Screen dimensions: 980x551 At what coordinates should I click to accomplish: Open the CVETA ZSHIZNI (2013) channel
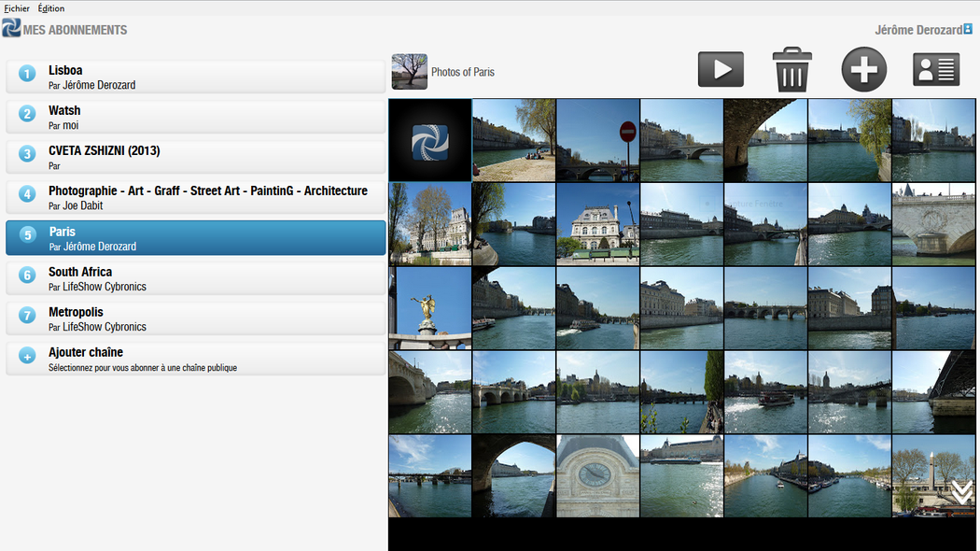coord(196,157)
